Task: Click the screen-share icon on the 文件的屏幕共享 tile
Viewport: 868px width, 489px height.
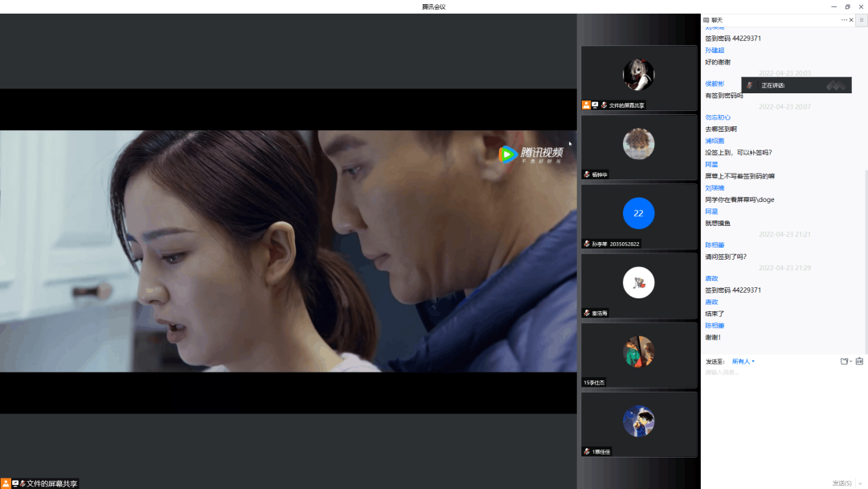Action: [595, 105]
